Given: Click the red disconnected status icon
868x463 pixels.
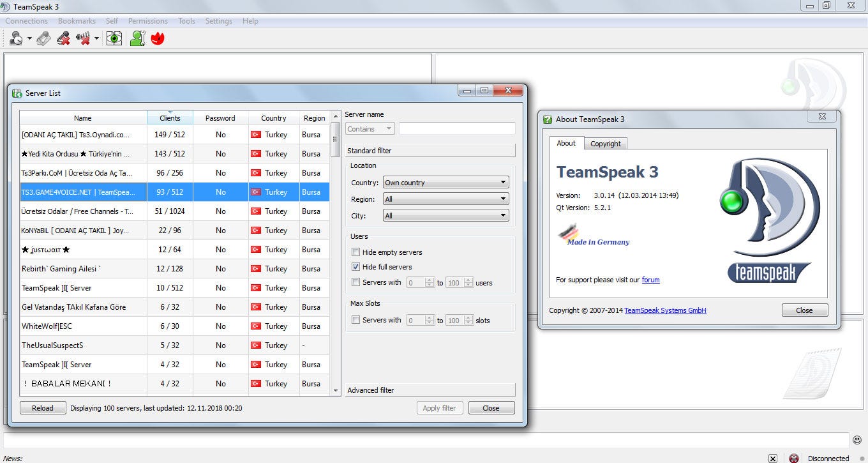Looking at the screenshot, I should 794,458.
